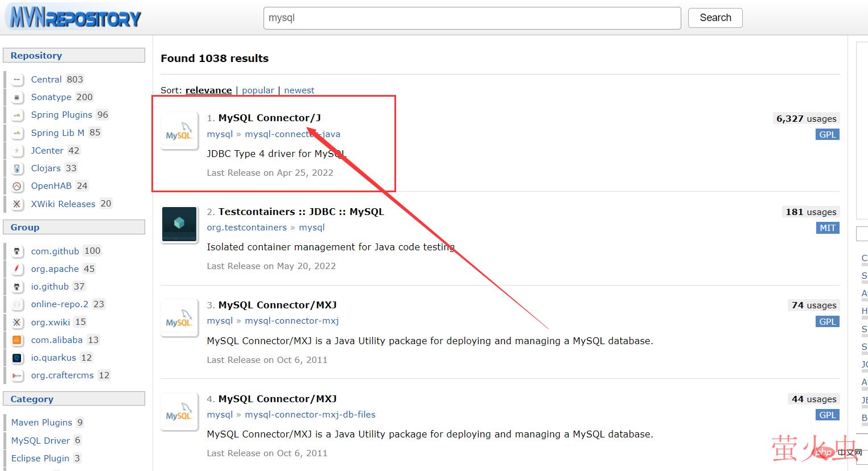The width and height of the screenshot is (868, 471).
Task: Open the mysql-connector-java artifact link
Action: click(x=293, y=134)
